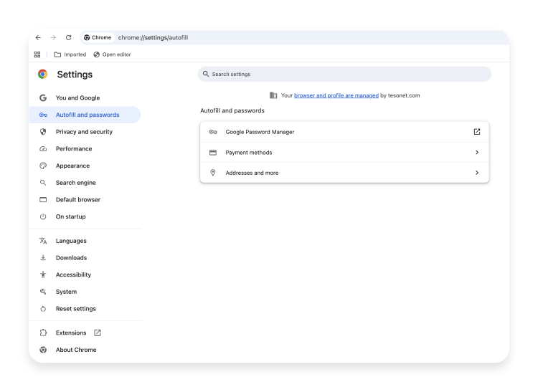Click the magnifier icon for Search engine
Screen dimensions: 538x392
(x=43, y=183)
